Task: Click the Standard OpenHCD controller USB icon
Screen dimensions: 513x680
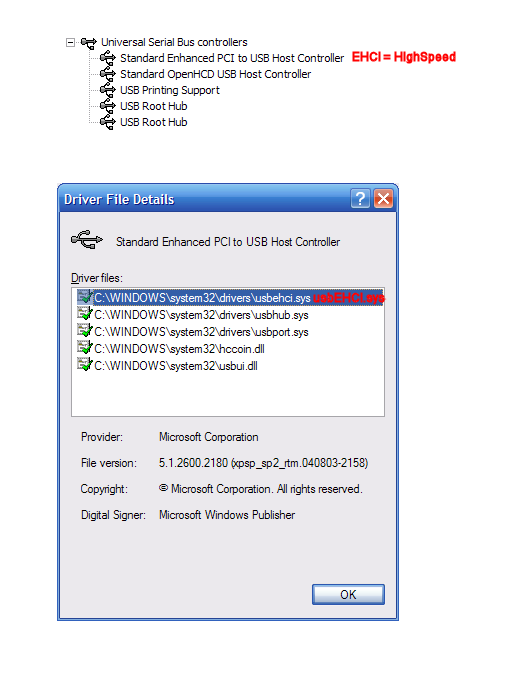Action: (x=108, y=74)
